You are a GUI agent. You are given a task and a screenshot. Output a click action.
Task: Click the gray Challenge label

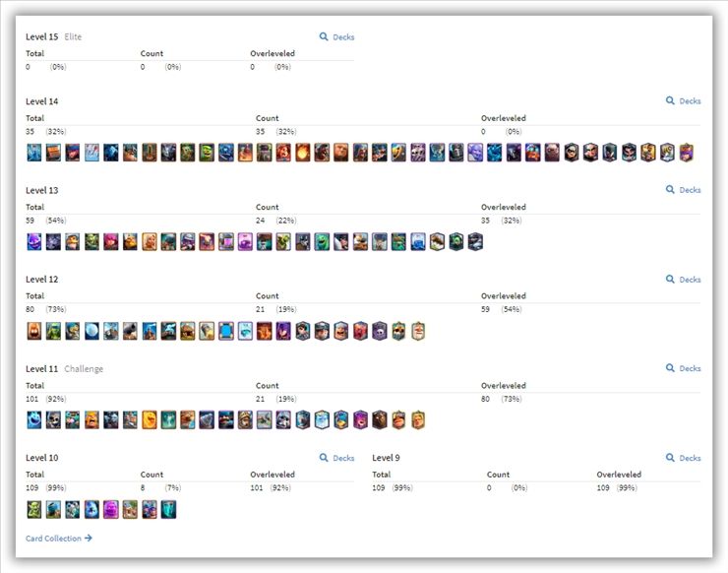(84, 368)
